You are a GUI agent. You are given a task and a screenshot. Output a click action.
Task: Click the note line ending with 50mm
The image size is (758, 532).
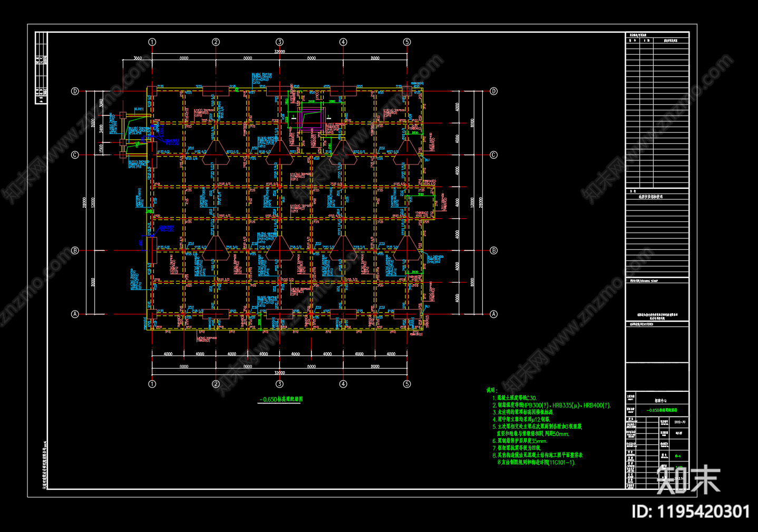click(x=533, y=434)
